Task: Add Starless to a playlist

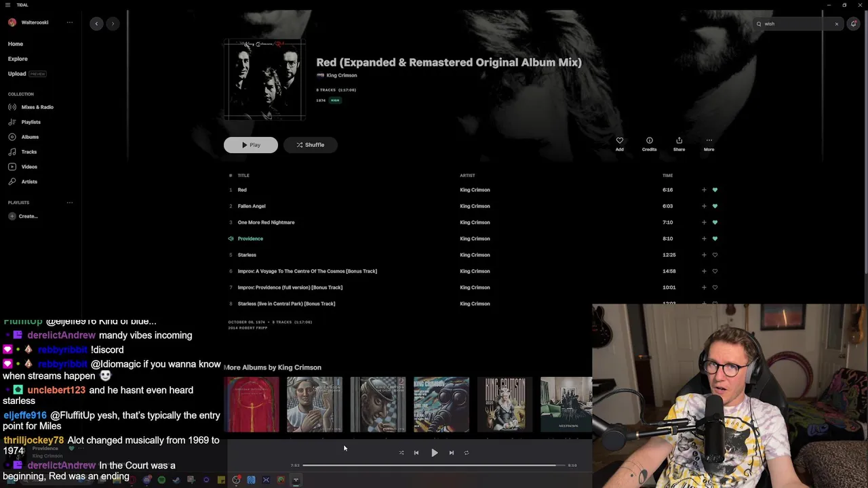Action: coord(704,255)
